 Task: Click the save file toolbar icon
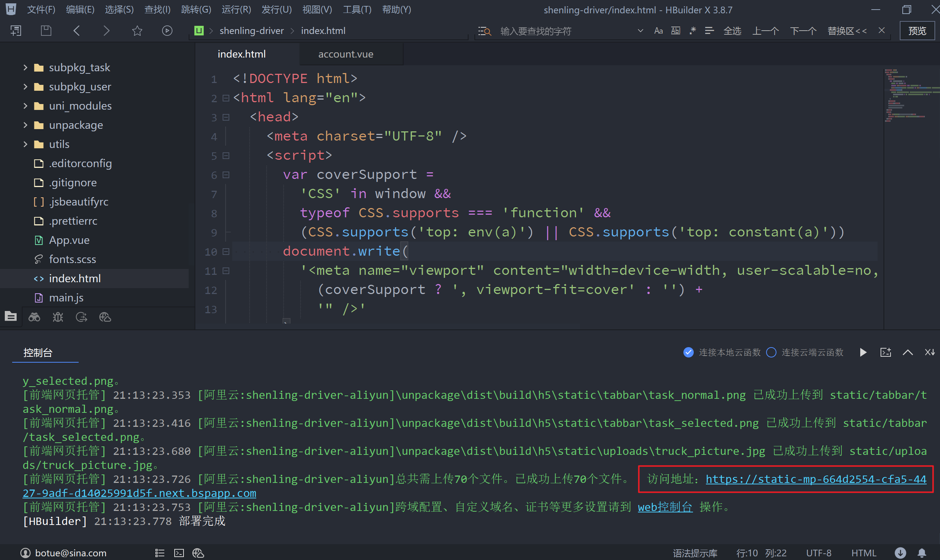pyautogui.click(x=46, y=31)
